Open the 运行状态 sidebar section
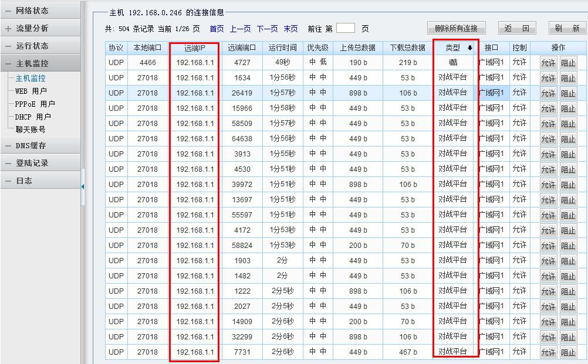This screenshot has width=588, height=364. click(x=32, y=46)
